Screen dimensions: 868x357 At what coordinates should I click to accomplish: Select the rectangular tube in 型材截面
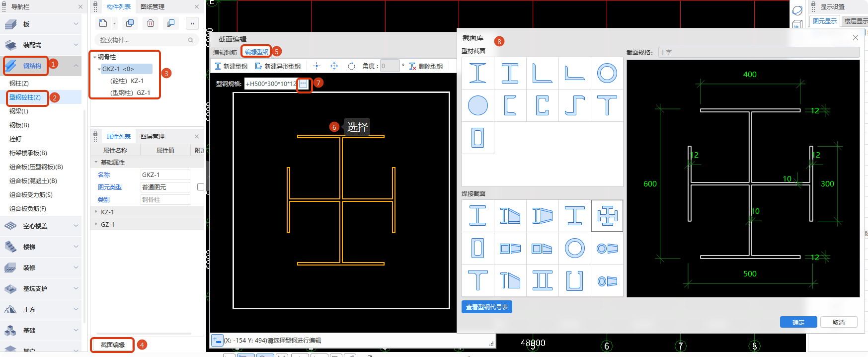478,138
